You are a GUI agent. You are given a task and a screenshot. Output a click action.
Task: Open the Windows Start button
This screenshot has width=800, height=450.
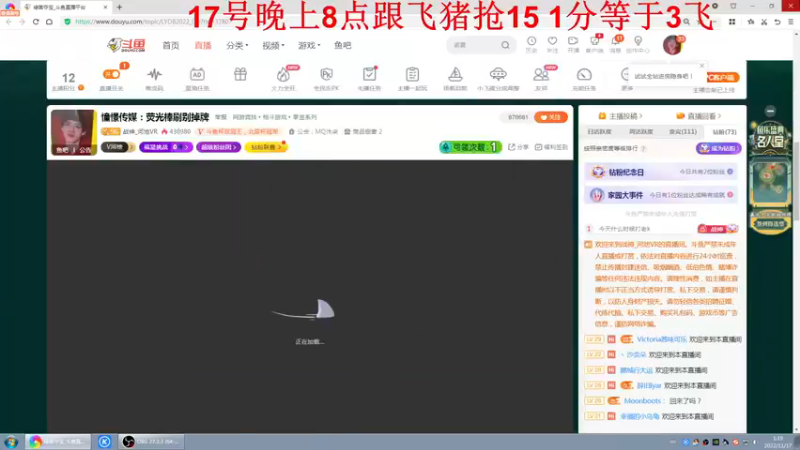[11, 442]
